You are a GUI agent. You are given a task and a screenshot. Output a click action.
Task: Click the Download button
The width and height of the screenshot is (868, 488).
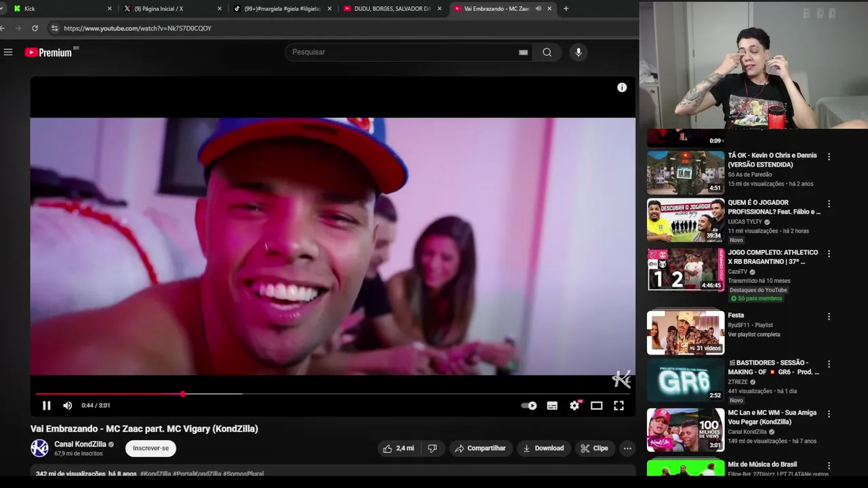pos(543,448)
